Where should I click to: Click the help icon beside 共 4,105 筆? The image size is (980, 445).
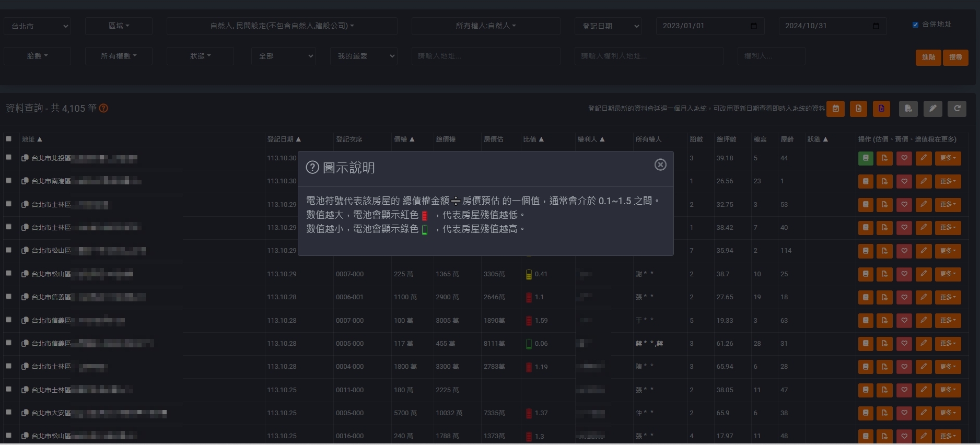tap(103, 109)
